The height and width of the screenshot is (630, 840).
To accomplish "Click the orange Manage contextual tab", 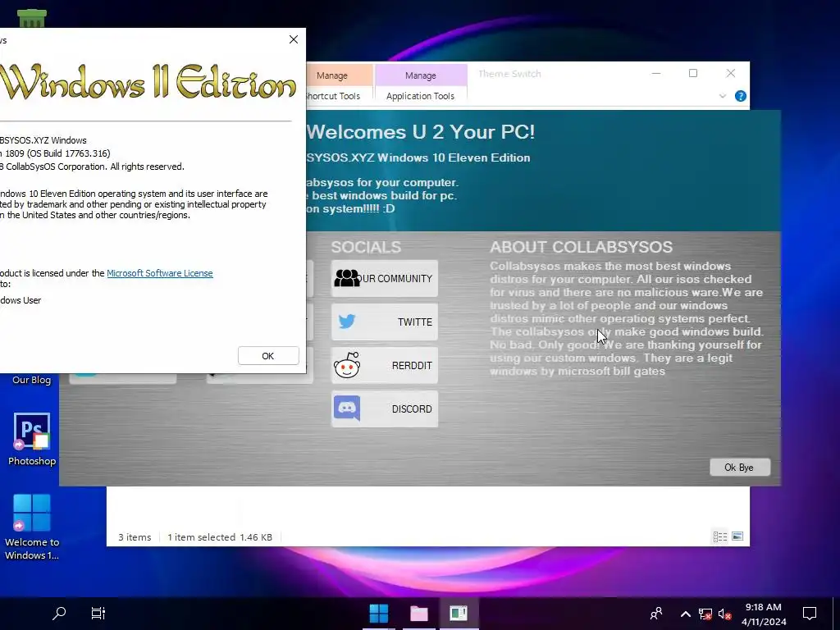I will [x=340, y=75].
